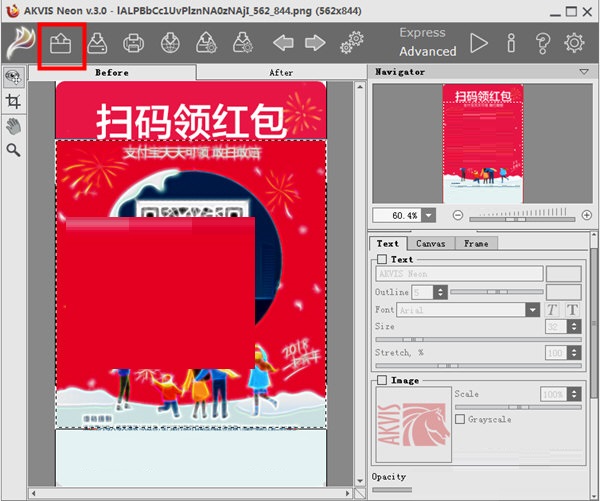Select the Hand tool

coord(13,126)
